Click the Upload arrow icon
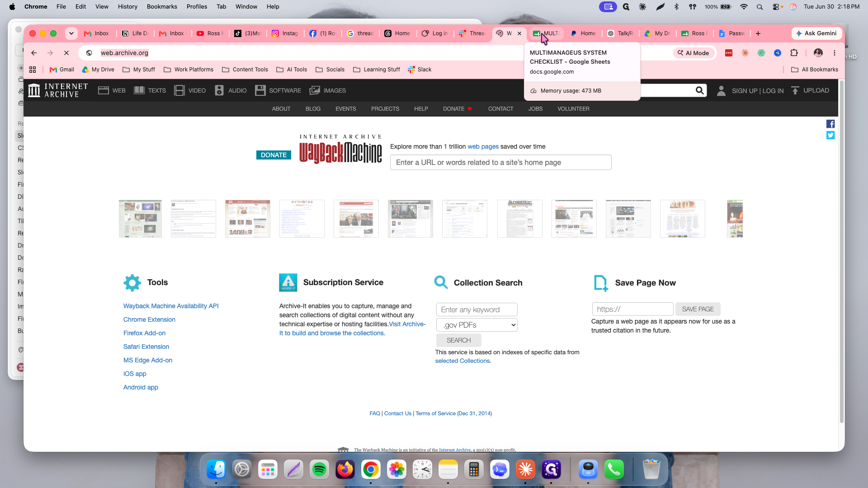The height and width of the screenshot is (488, 868). (x=795, y=90)
